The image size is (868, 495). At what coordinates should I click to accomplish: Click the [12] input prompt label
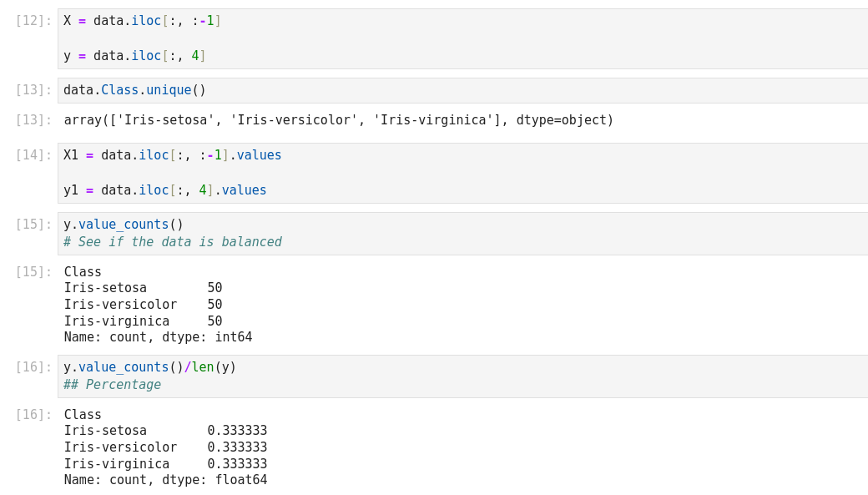33,21
